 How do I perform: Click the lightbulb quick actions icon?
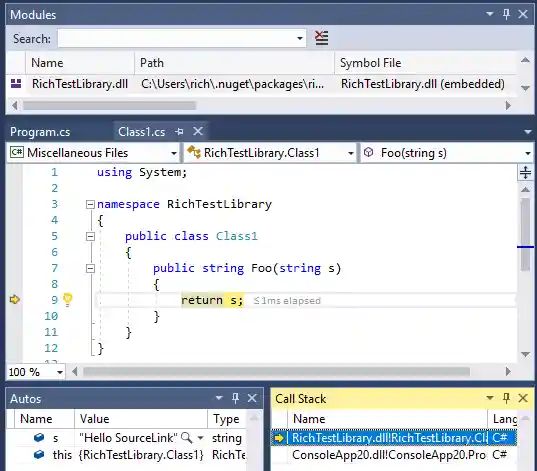pyautogui.click(x=67, y=300)
